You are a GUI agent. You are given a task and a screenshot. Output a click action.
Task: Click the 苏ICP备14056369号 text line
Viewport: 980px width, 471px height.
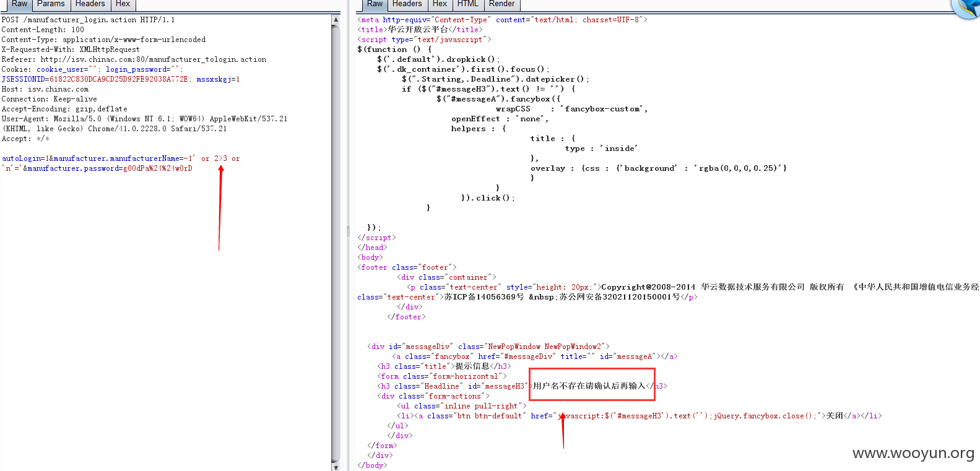[527, 297]
